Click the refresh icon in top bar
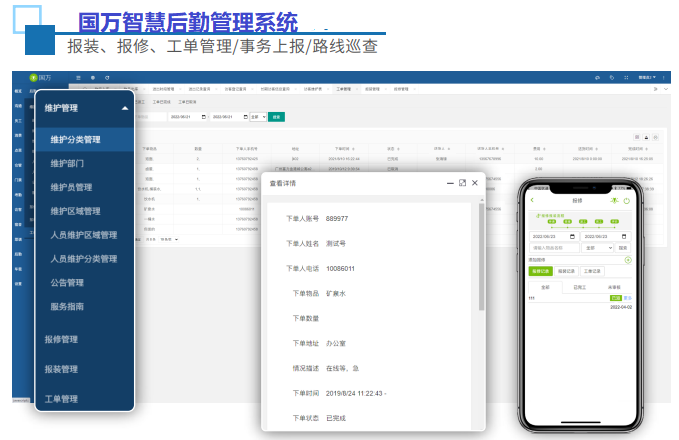 click(x=107, y=77)
